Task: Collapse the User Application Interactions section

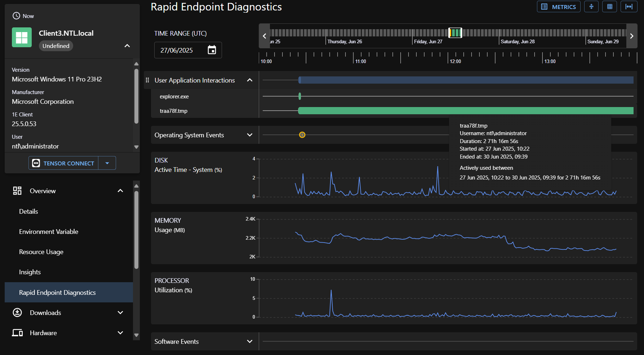Action: pyautogui.click(x=249, y=80)
